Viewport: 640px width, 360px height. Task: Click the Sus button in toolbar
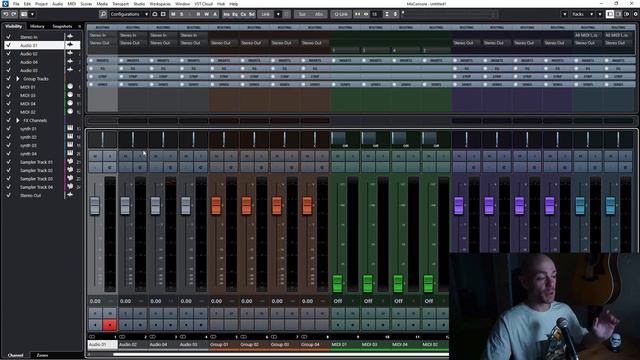[x=302, y=14]
